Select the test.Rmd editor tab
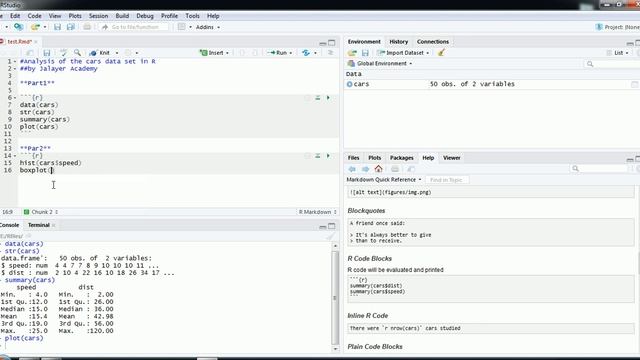This screenshot has height=360, width=640. (19, 42)
